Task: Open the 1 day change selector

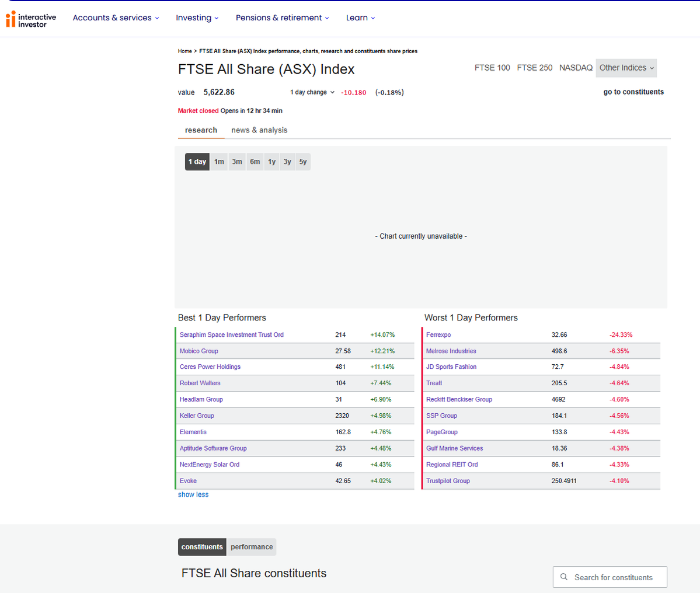Action: [312, 92]
